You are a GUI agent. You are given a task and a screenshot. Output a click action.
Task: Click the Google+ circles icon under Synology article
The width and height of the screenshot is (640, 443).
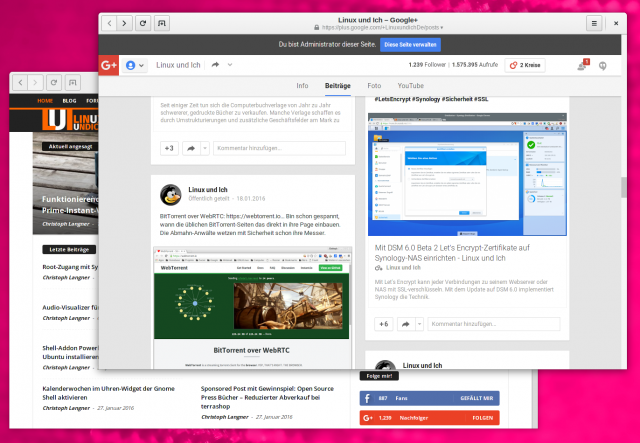coord(378,268)
